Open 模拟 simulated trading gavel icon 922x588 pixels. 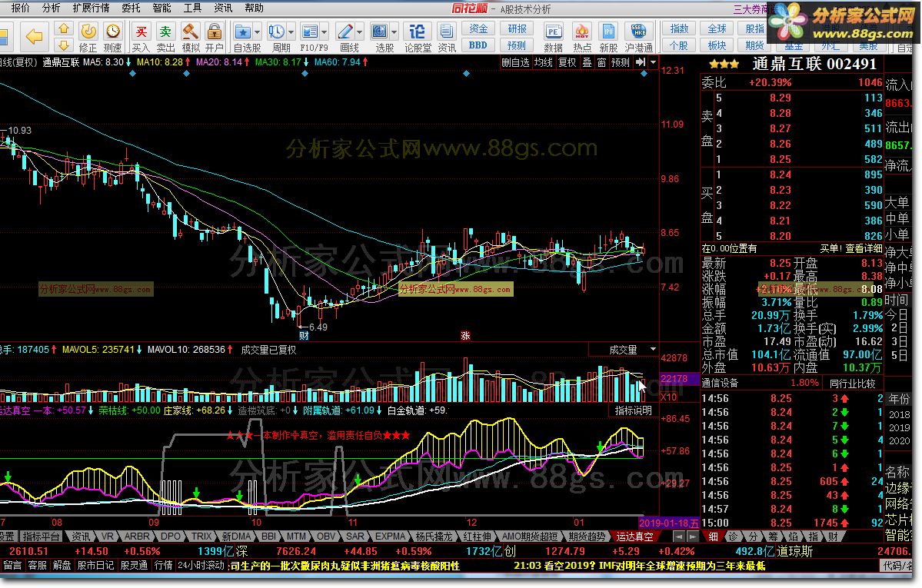pos(191,37)
